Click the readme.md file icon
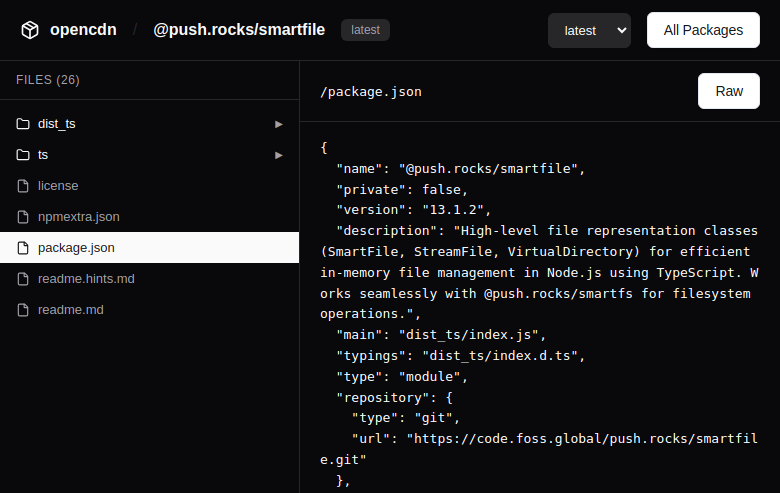This screenshot has width=780, height=493. pyautogui.click(x=23, y=310)
